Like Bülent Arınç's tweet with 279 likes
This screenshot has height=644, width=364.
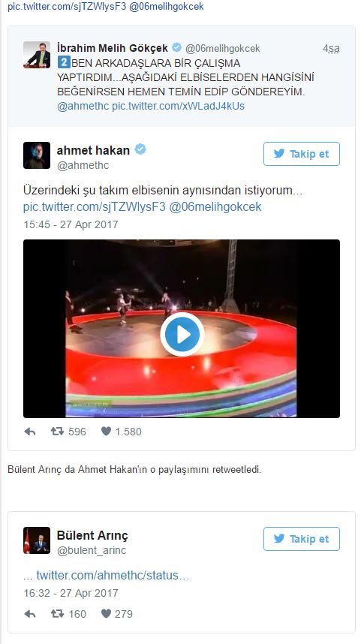click(x=106, y=614)
